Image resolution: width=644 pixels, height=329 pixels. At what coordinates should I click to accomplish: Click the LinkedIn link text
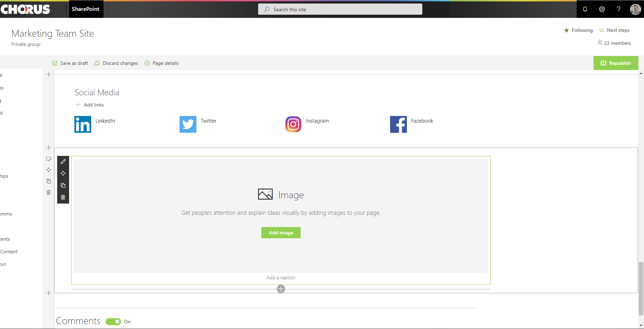pyautogui.click(x=105, y=121)
